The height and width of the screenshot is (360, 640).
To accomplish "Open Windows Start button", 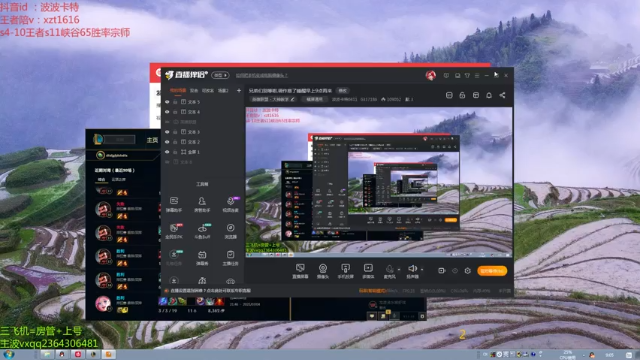I will pos(9,354).
